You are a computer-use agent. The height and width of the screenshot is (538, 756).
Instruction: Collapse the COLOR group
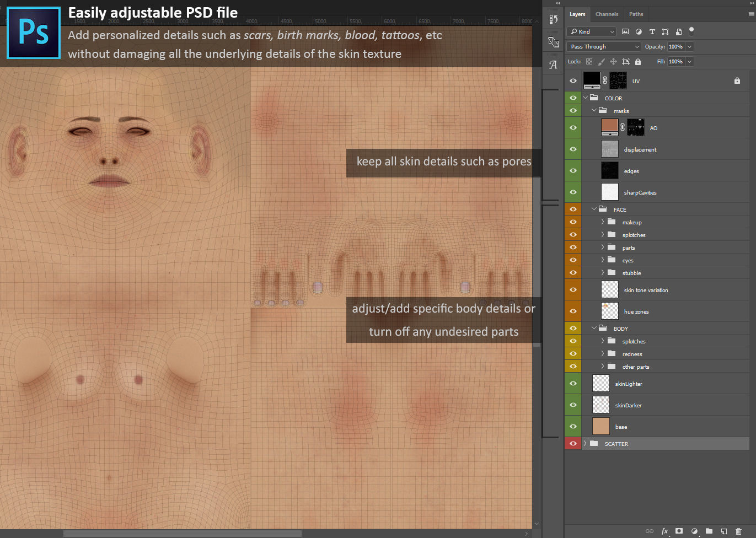585,98
